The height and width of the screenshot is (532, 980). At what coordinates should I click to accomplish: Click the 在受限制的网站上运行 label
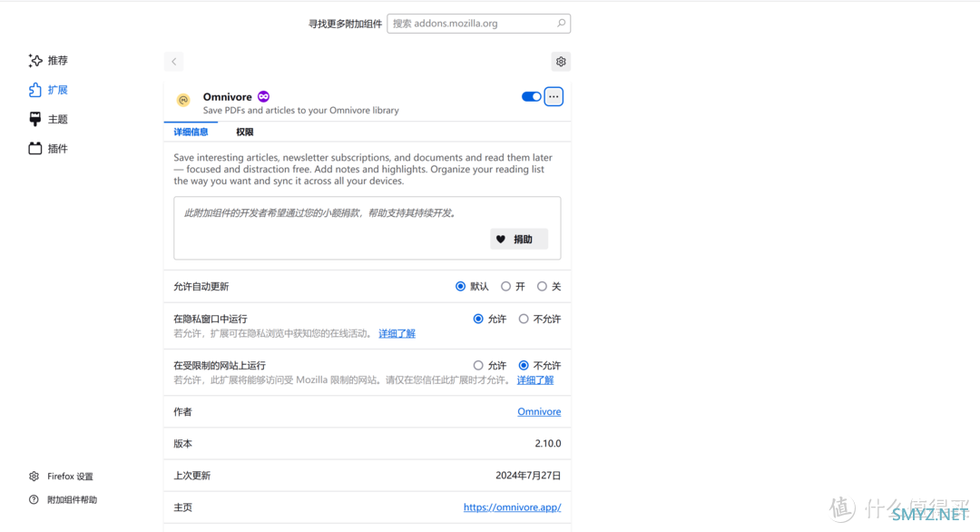220,365
